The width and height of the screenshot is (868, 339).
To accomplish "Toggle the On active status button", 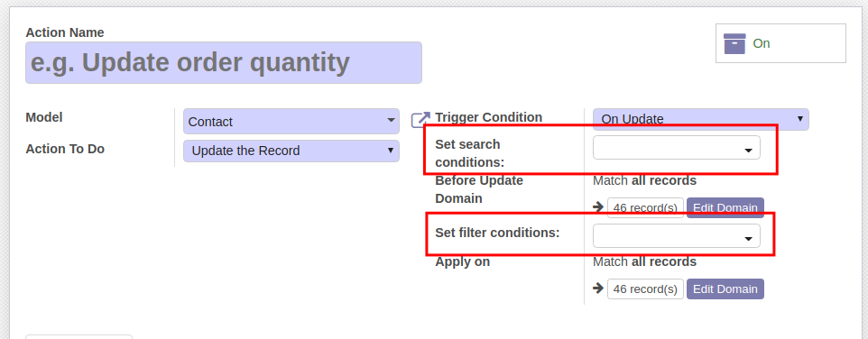I will [780, 43].
